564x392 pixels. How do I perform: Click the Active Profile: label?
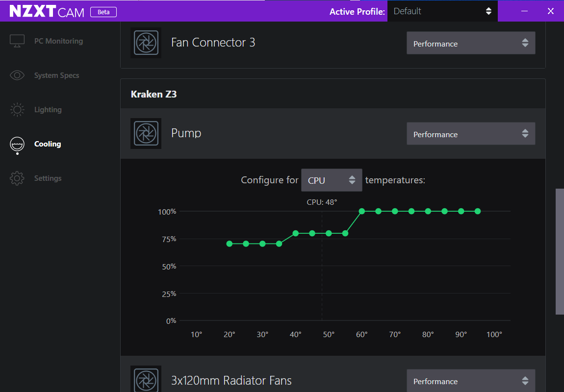click(x=357, y=12)
